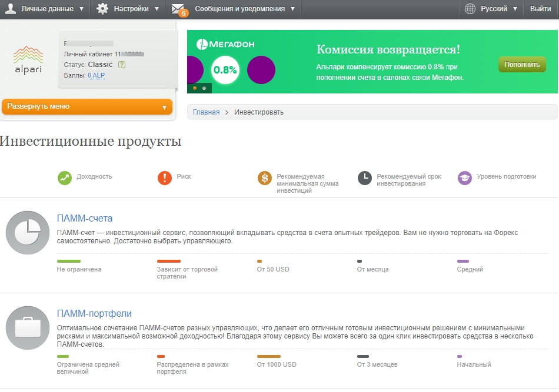This screenshot has width=559, height=392.
Task: Click the green Доходность growth icon
Action: tap(63, 176)
